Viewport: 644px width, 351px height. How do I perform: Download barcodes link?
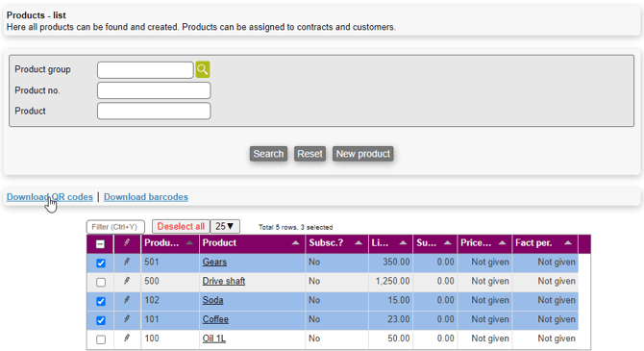pos(146,197)
